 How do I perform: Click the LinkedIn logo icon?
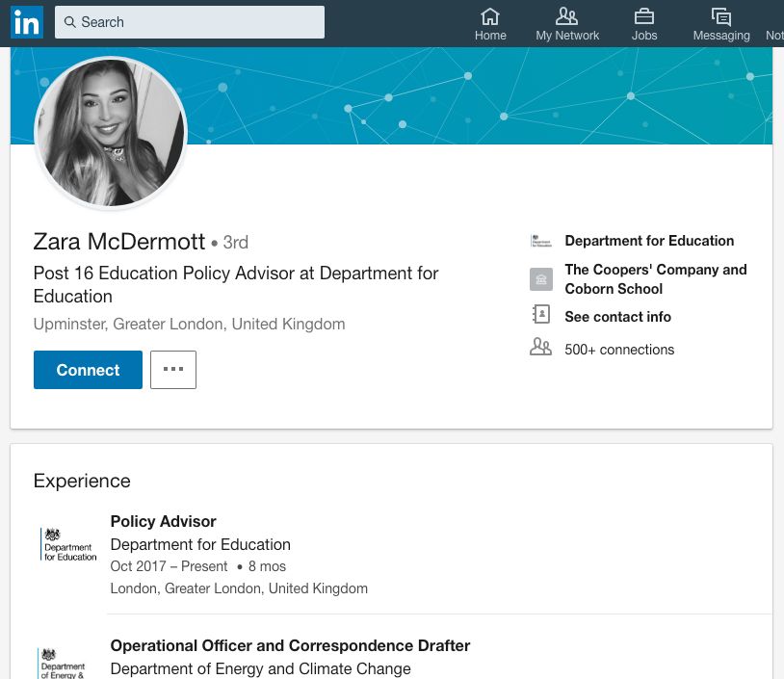(x=27, y=22)
